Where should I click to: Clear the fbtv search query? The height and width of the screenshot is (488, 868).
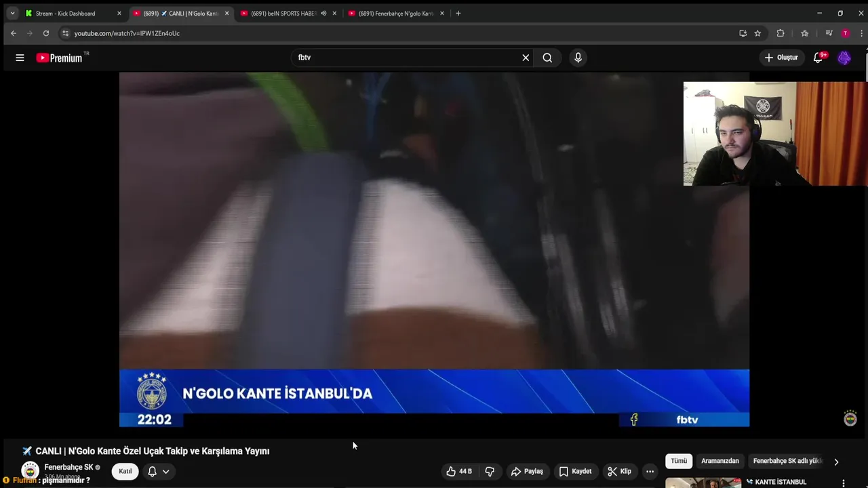click(x=526, y=58)
